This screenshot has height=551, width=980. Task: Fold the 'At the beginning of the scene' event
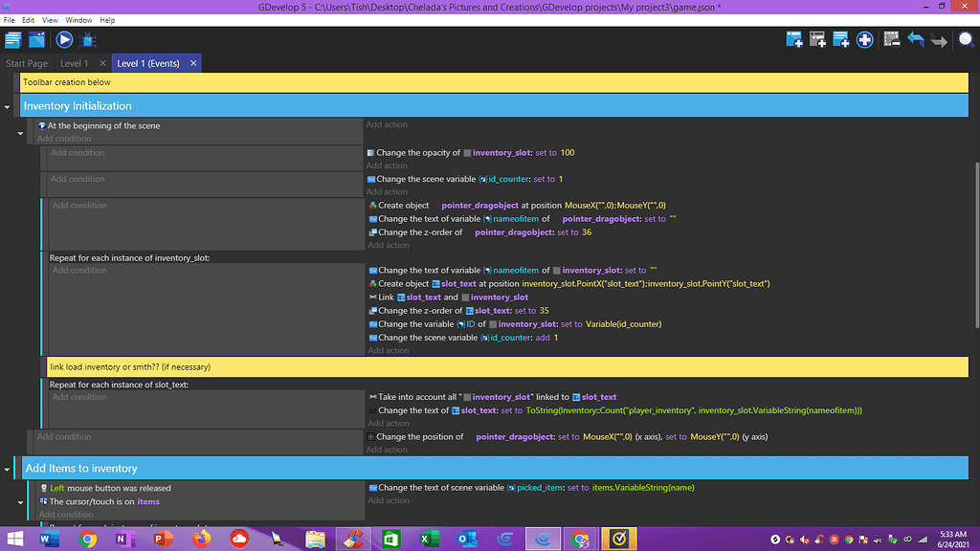(x=20, y=133)
